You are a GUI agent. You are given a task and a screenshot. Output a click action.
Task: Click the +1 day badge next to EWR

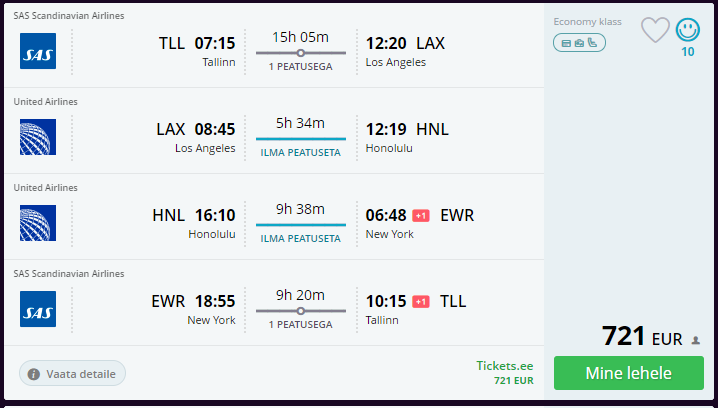[x=421, y=215]
